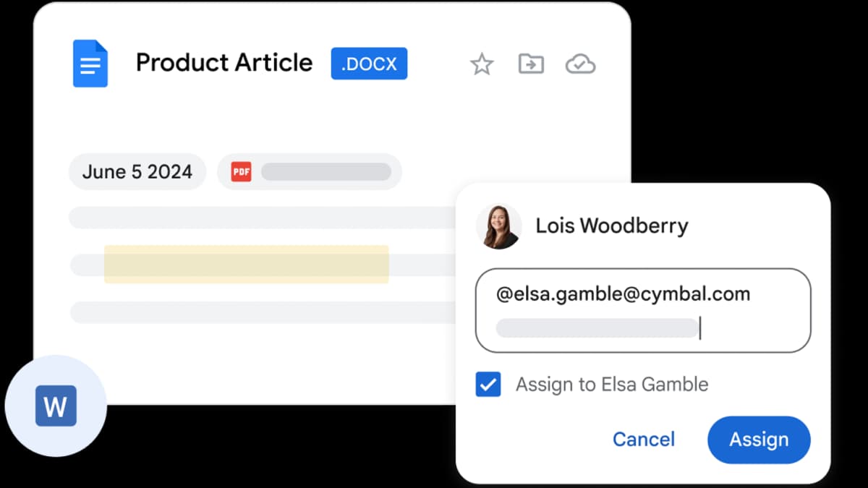Click the yellow highlighted text passage
This screenshot has width=868, height=488.
point(246,264)
